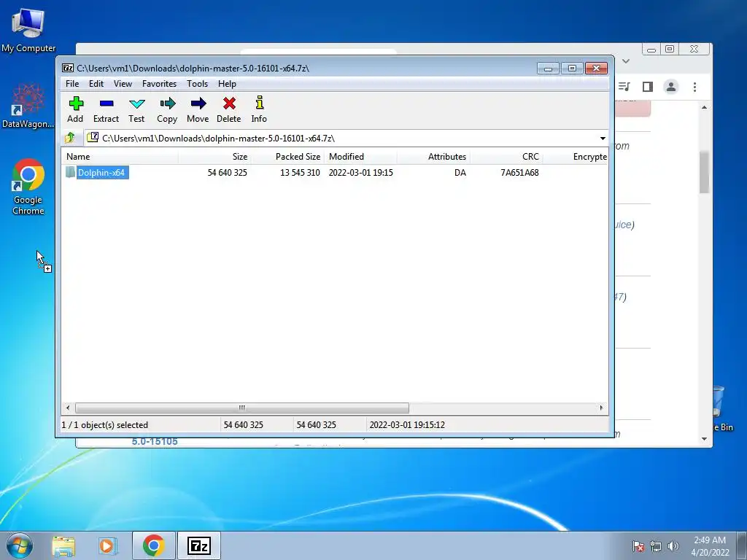Select the Dolphin-x64 folder icon
The width and height of the screenshot is (747, 560).
pyautogui.click(x=70, y=172)
